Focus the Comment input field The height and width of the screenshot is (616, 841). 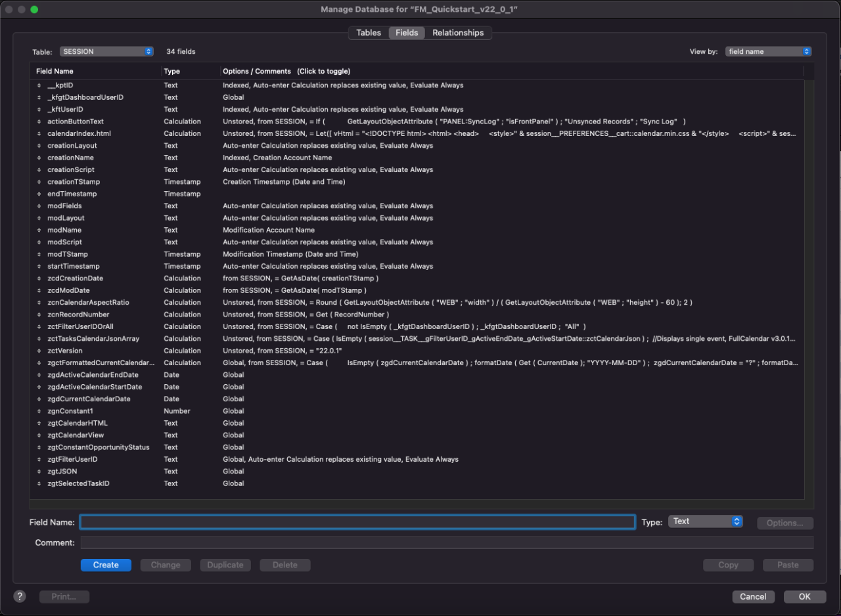coord(447,542)
